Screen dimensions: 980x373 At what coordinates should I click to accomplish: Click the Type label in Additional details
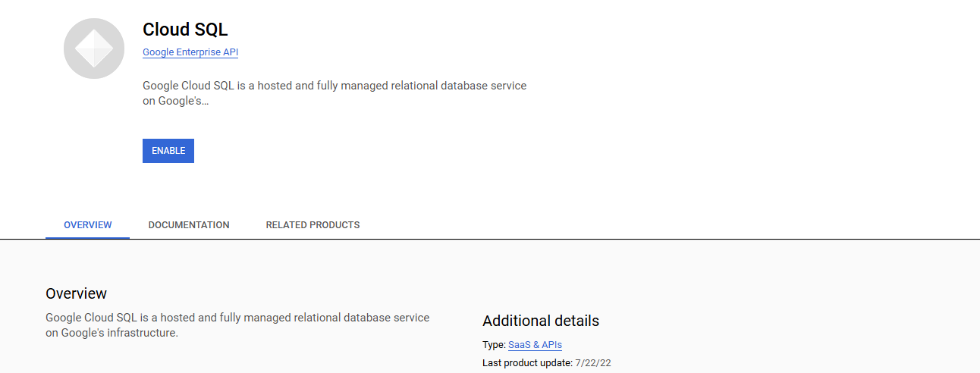493,345
